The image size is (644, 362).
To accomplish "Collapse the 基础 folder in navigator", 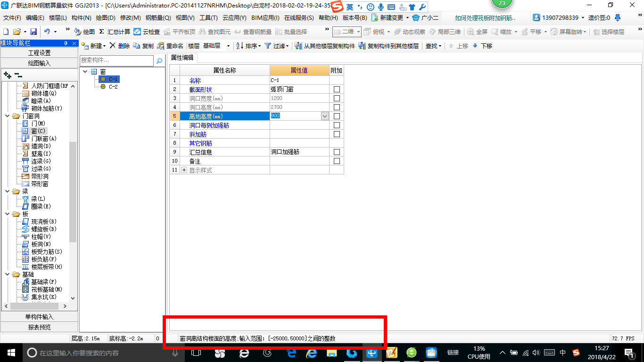I will click(8, 274).
